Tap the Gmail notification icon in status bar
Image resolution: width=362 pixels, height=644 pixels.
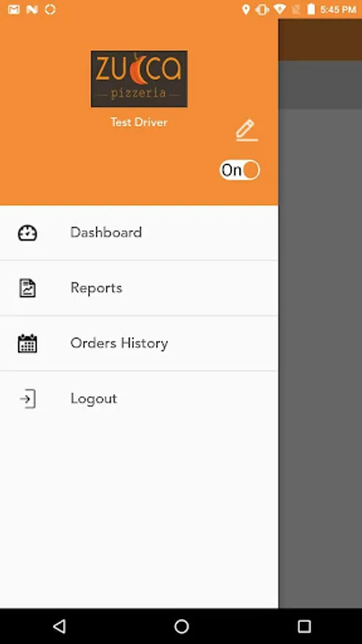(x=14, y=9)
